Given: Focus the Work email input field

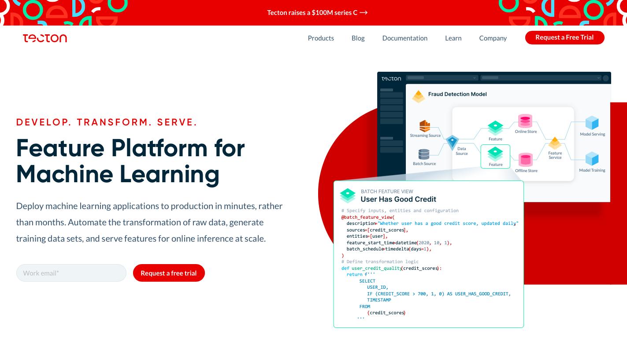Looking at the screenshot, I should (x=71, y=273).
